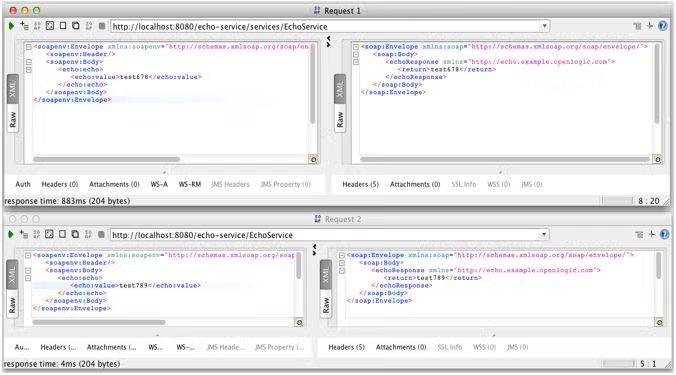Click the Request 2 endpoint URL field
Screen dimensions: 676x375
point(325,235)
